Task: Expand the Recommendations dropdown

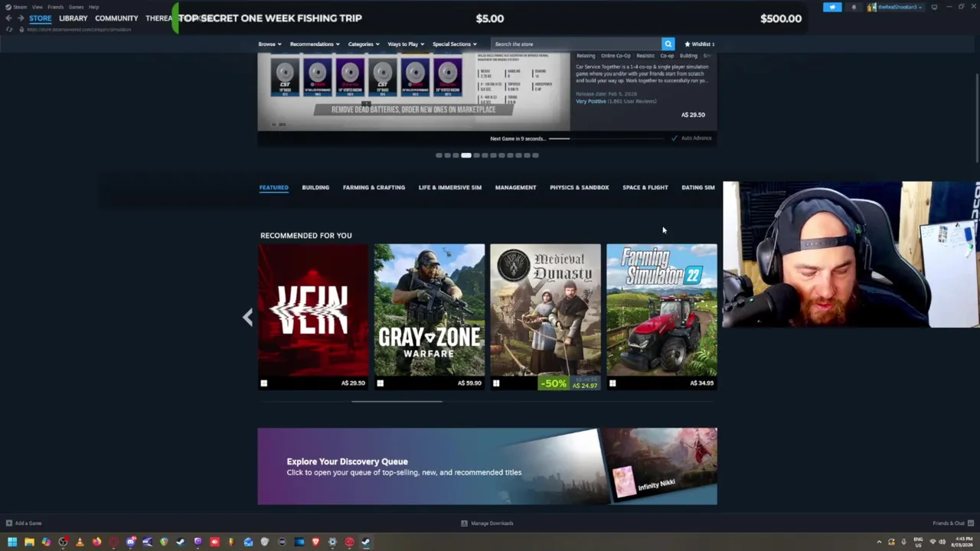Action: 315,44
